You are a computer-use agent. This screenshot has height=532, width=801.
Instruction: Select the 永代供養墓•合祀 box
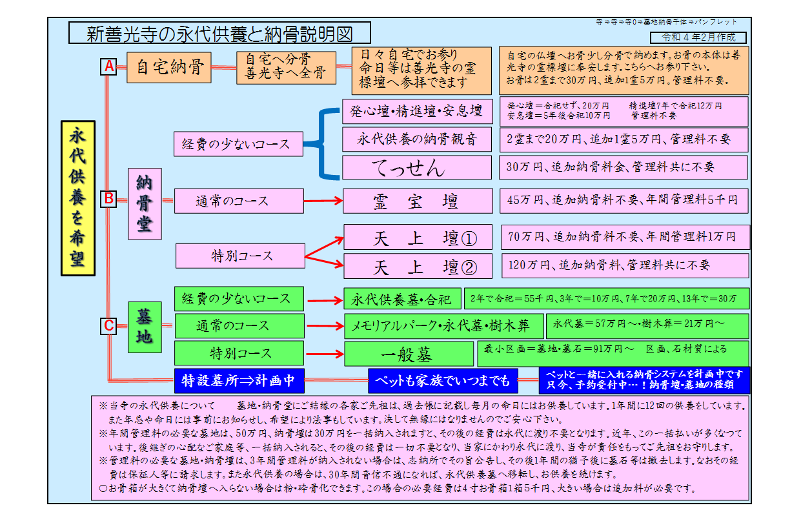pyautogui.click(x=402, y=300)
